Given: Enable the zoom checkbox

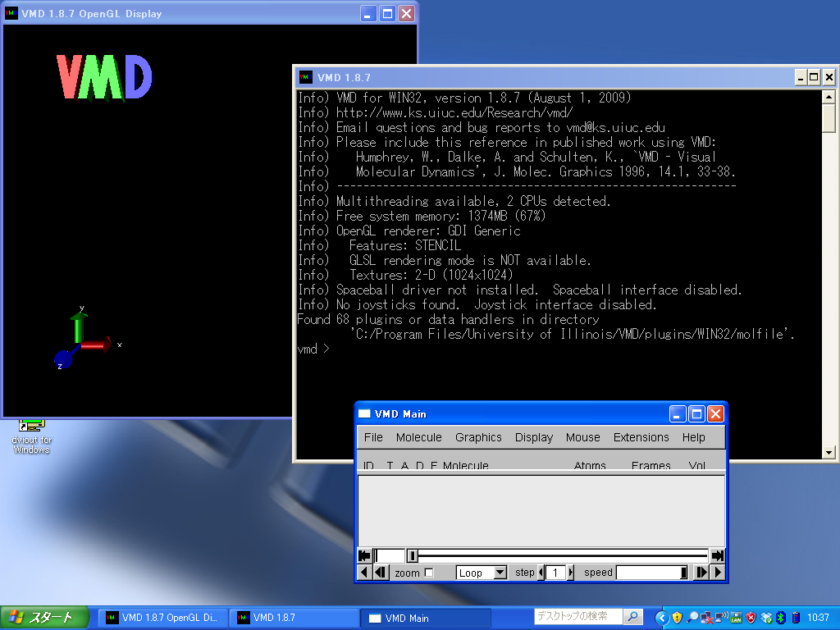Looking at the screenshot, I should click(428, 573).
